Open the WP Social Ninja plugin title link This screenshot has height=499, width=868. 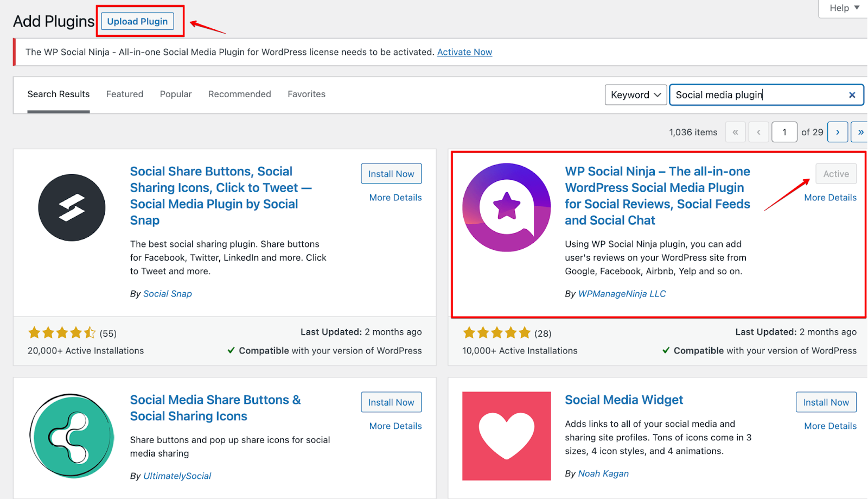(x=658, y=196)
